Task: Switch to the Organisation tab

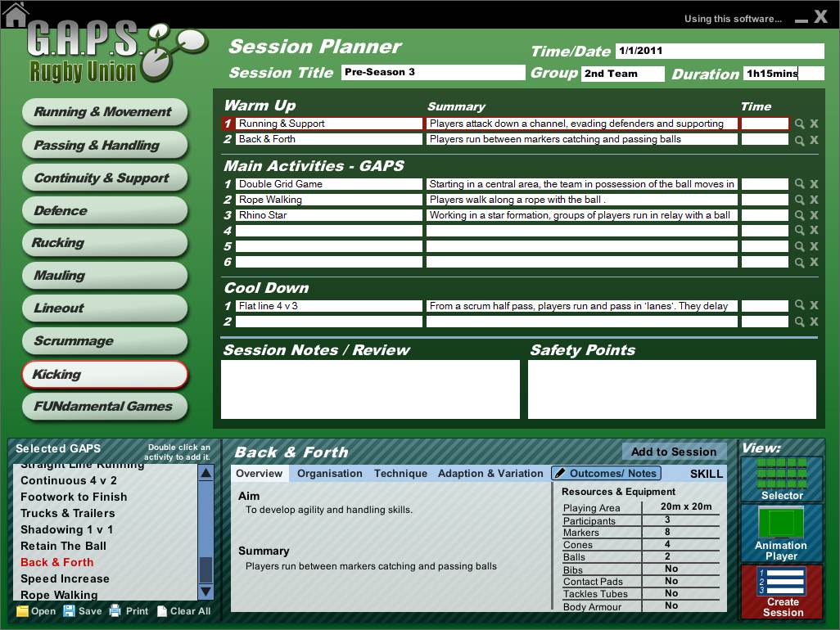Action: tap(329, 474)
